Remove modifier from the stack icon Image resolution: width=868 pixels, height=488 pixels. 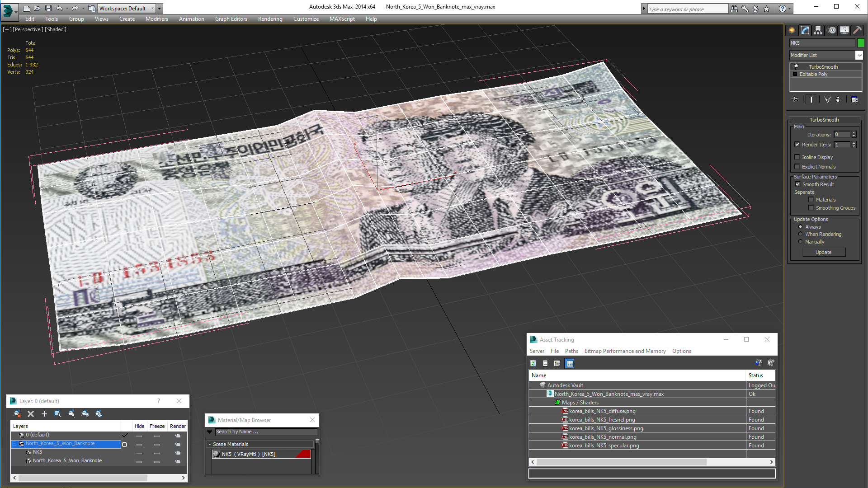(x=838, y=99)
